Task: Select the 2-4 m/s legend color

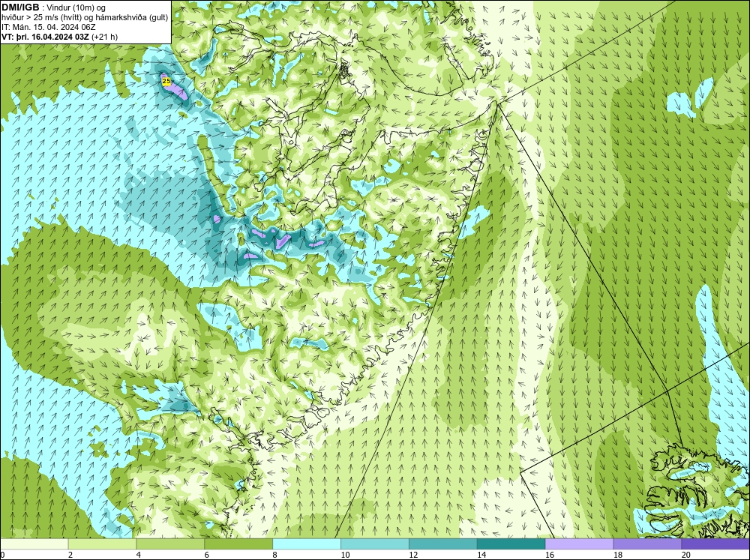Action: [102, 544]
